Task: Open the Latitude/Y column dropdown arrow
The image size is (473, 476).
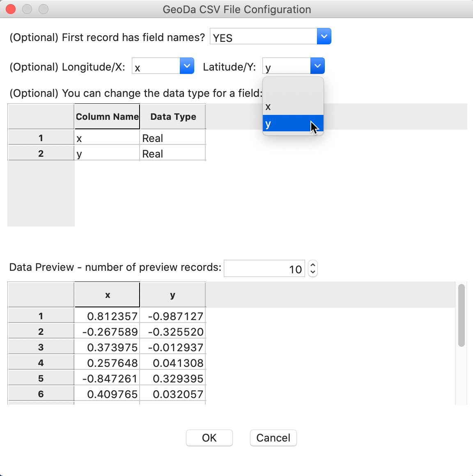Action: [317, 66]
